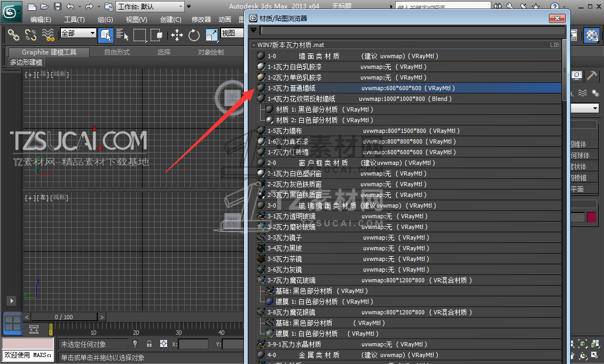Open the 3ds Max application menu logo
The image size is (604, 364).
(x=11, y=12)
